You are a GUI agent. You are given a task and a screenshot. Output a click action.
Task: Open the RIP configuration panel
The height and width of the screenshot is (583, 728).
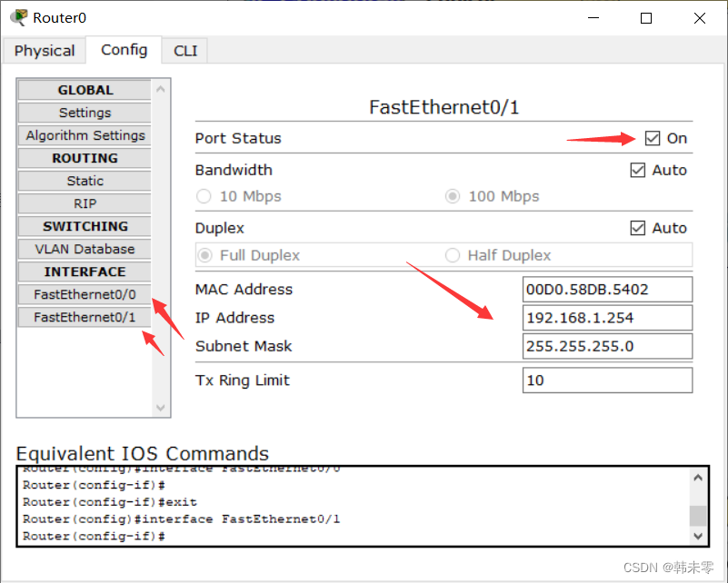(x=84, y=203)
